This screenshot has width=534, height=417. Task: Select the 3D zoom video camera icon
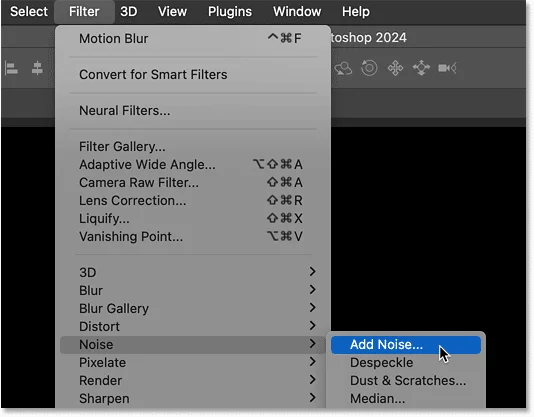click(447, 68)
